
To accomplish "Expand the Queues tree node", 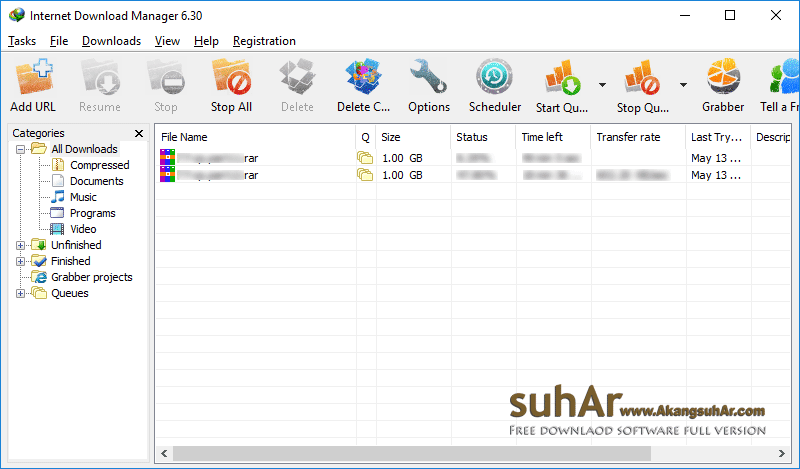I will [x=20, y=293].
